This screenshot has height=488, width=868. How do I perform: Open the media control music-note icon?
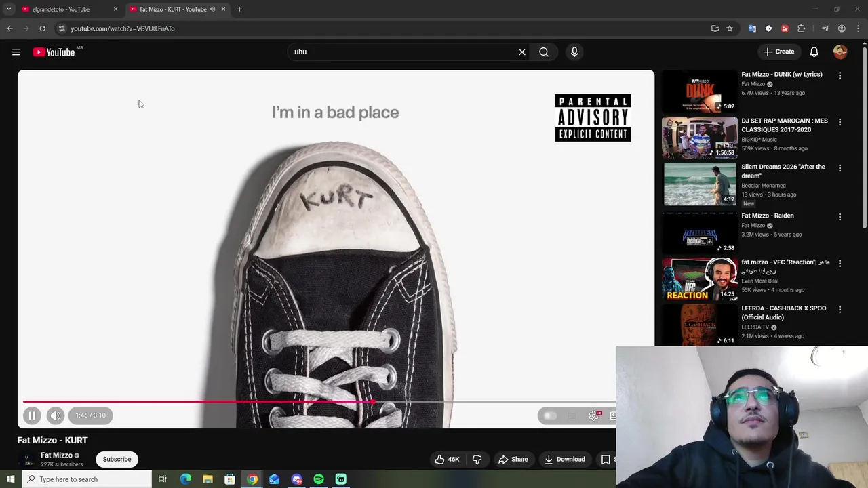pos(825,28)
